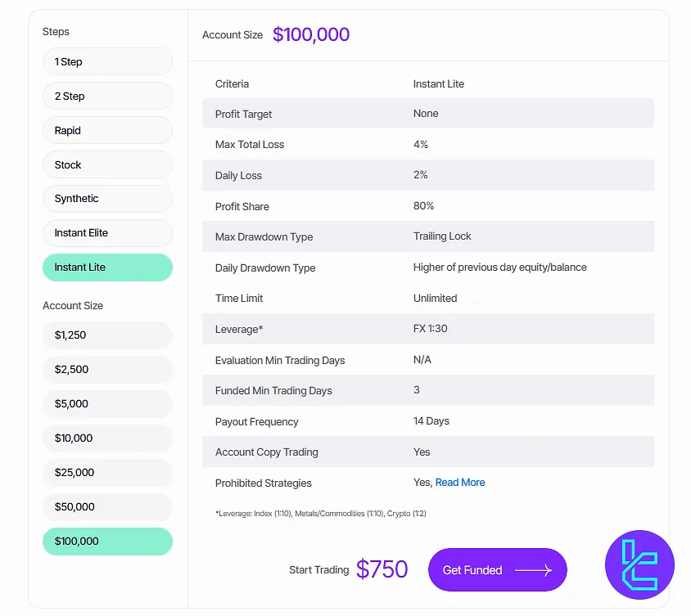Reselect the highlighted Instant Lite plan
Screen dimensions: 691x616
pyautogui.click(x=107, y=268)
